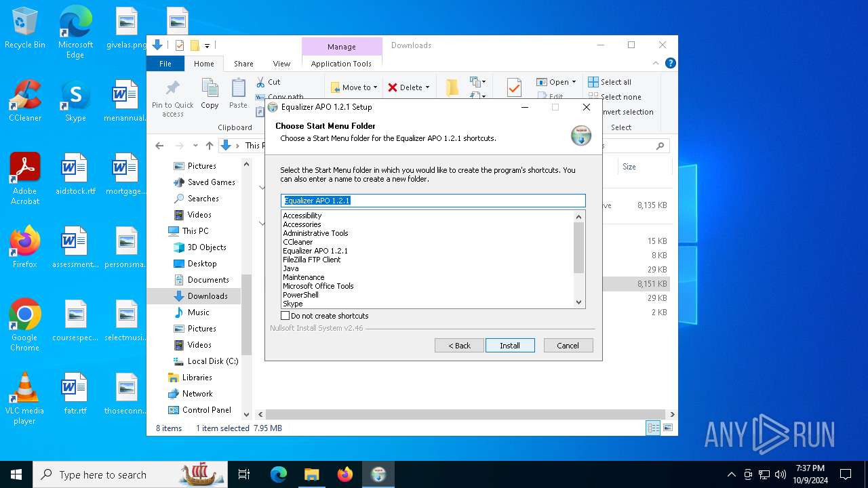Click Paste icon in Explorer ribbon
Viewport: 868px width, 488px height.
click(238, 94)
